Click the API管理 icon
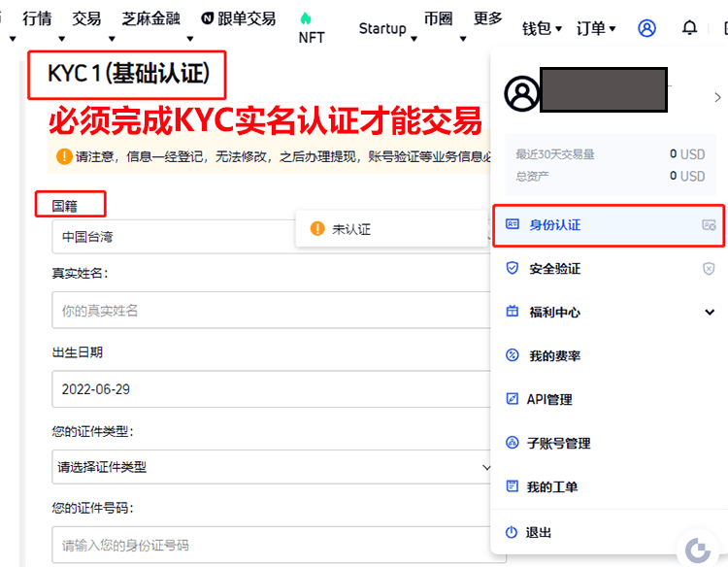Screen dimensions: 728x567 [512, 399]
